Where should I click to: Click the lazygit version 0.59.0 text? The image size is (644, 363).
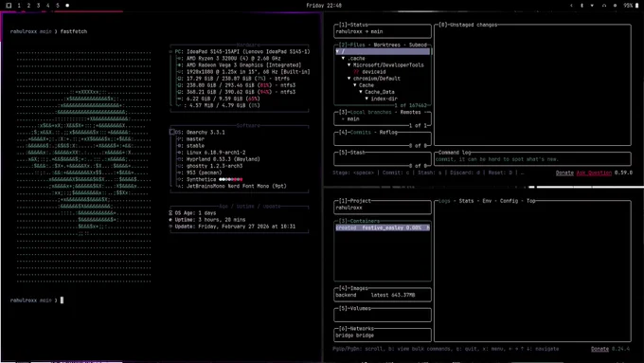pyautogui.click(x=623, y=172)
